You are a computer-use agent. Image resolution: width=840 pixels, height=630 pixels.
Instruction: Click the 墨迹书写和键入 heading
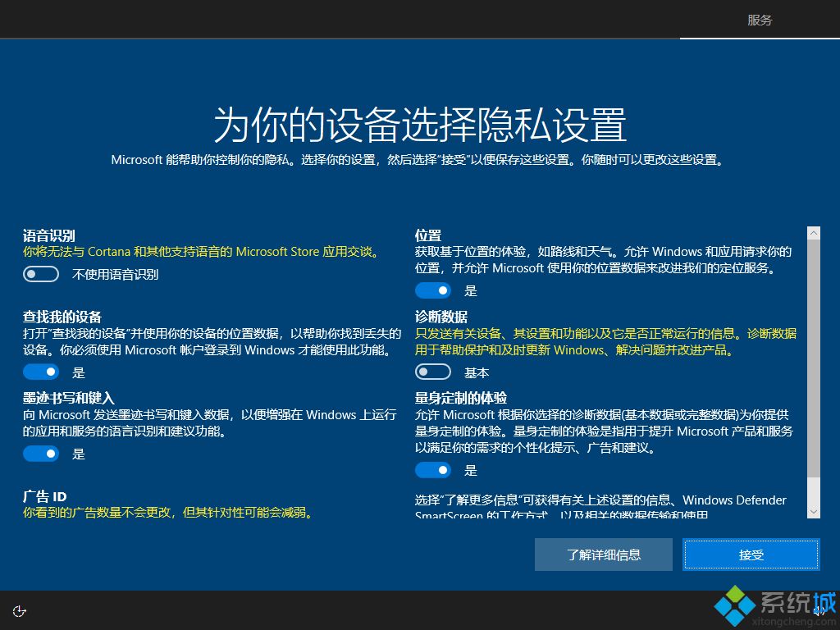pyautogui.click(x=69, y=398)
